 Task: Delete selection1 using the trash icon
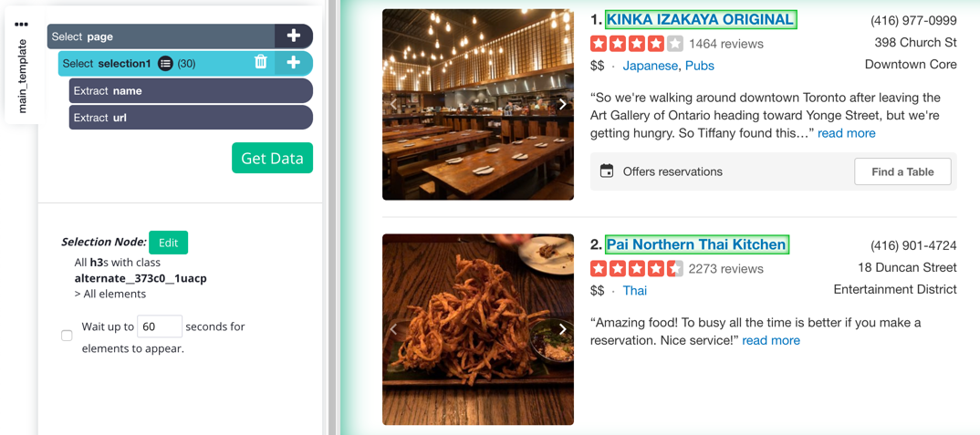point(261,62)
